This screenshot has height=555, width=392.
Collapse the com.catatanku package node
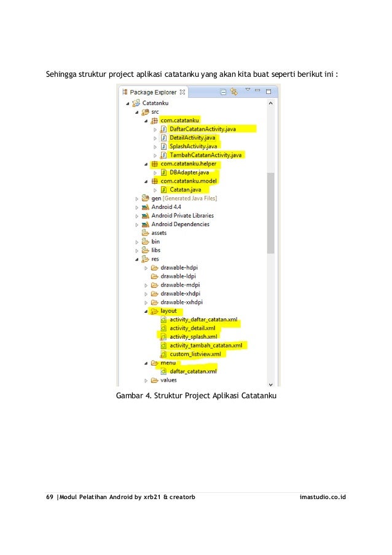pyautogui.click(x=146, y=121)
